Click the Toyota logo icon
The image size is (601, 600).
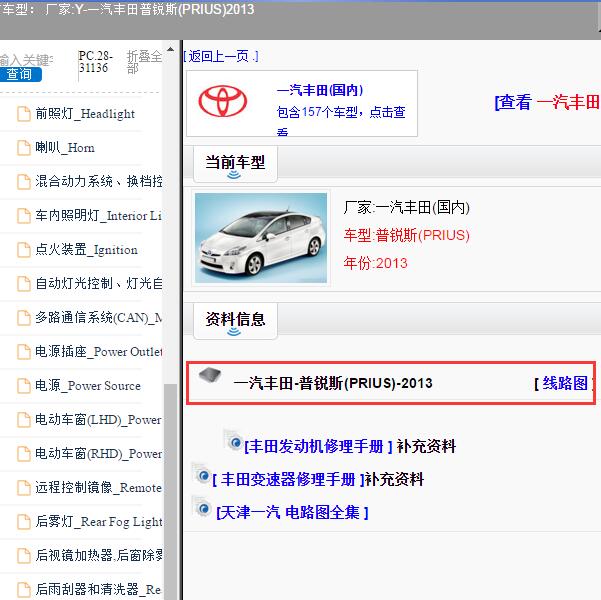pyautogui.click(x=223, y=101)
